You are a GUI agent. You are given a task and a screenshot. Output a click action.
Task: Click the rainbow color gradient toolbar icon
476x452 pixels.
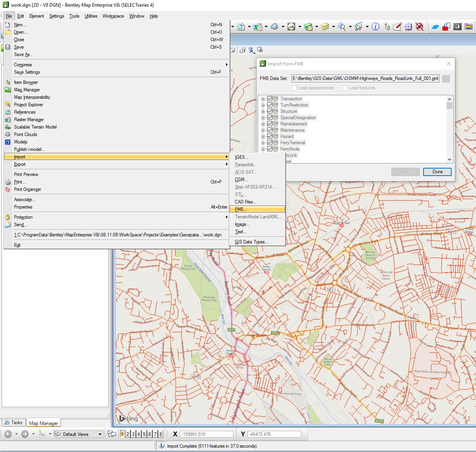pos(468,27)
